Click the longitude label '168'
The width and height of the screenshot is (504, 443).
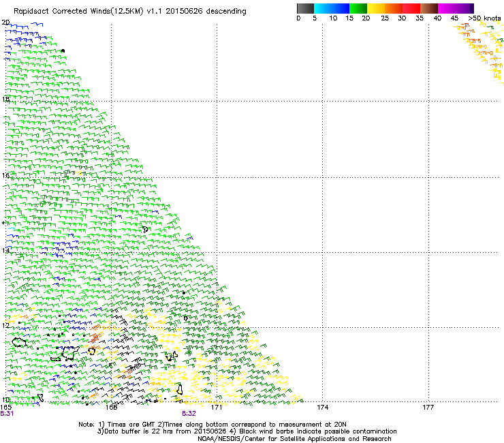pos(111,408)
